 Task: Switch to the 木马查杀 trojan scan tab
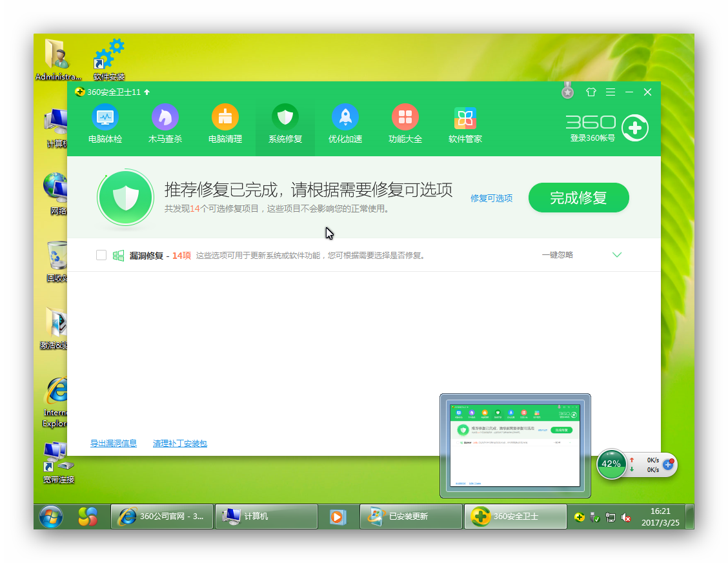(x=165, y=123)
